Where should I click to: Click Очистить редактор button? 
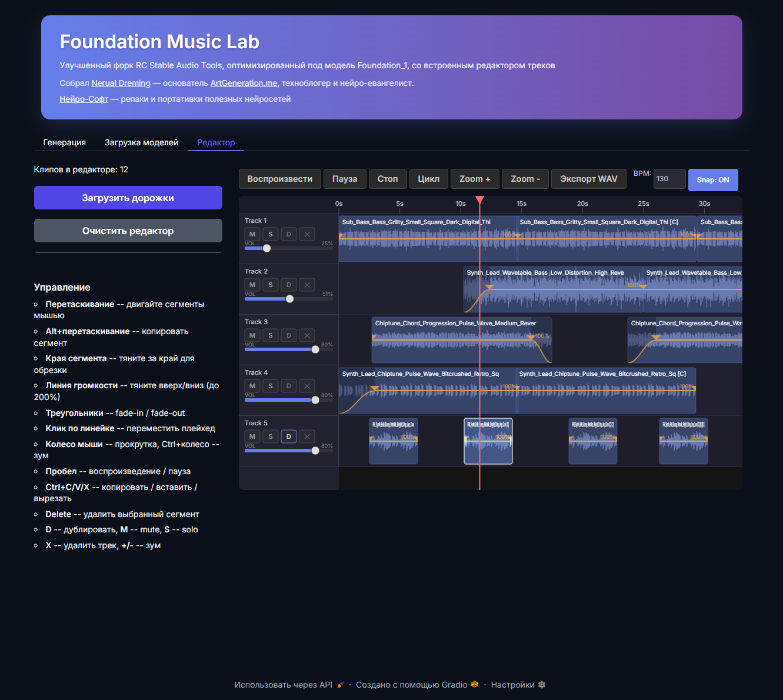pyautogui.click(x=128, y=231)
